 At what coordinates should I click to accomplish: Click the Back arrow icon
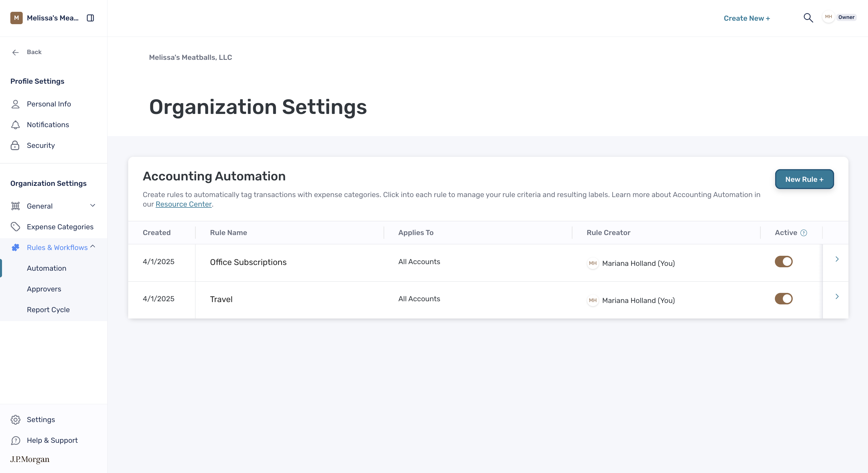pos(16,52)
